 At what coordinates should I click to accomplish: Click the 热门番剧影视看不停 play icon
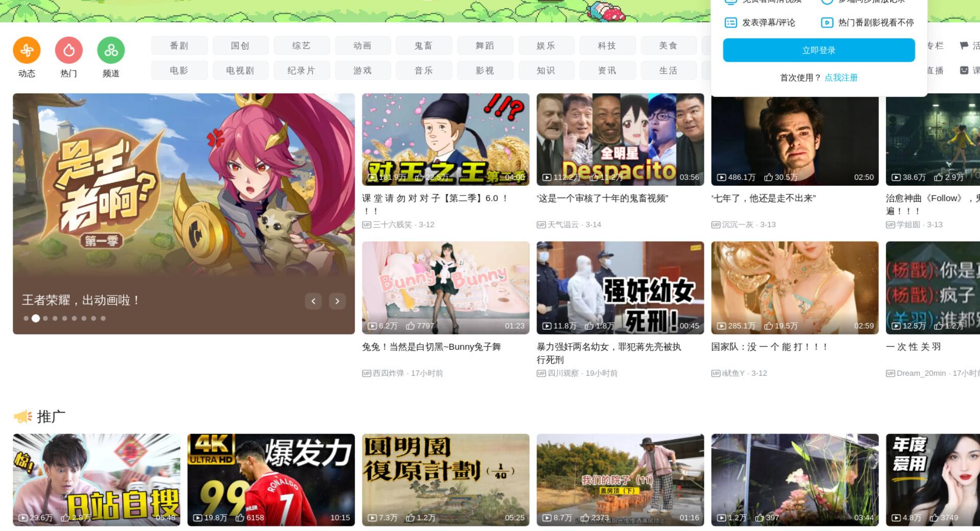[827, 22]
